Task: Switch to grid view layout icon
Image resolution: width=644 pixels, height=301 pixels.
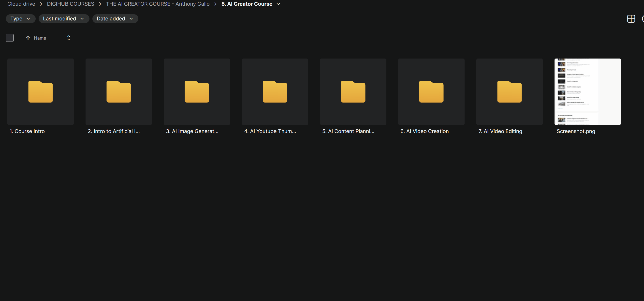Action: click(631, 18)
